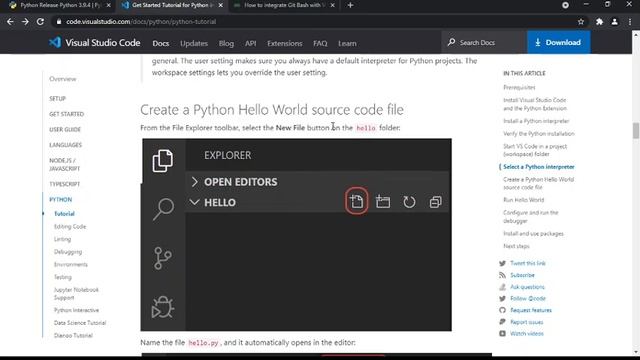Open the Extensions navigation link
Screen dimensions: 640x360
point(285,43)
